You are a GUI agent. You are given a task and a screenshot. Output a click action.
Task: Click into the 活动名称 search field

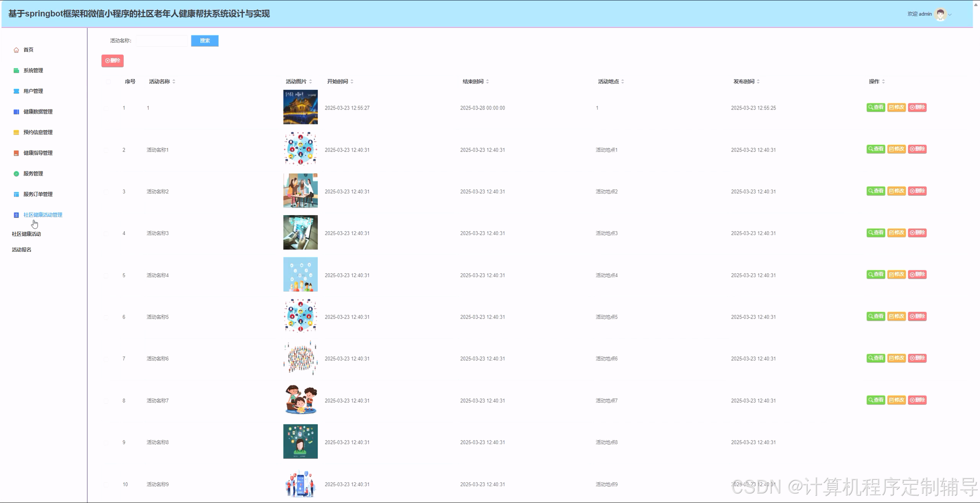[162, 41]
